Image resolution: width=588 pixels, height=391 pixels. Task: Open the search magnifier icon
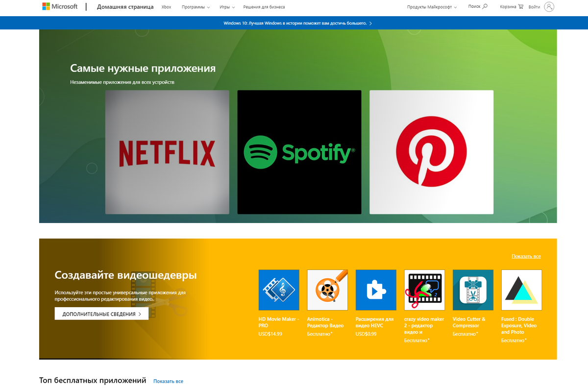[x=485, y=7]
